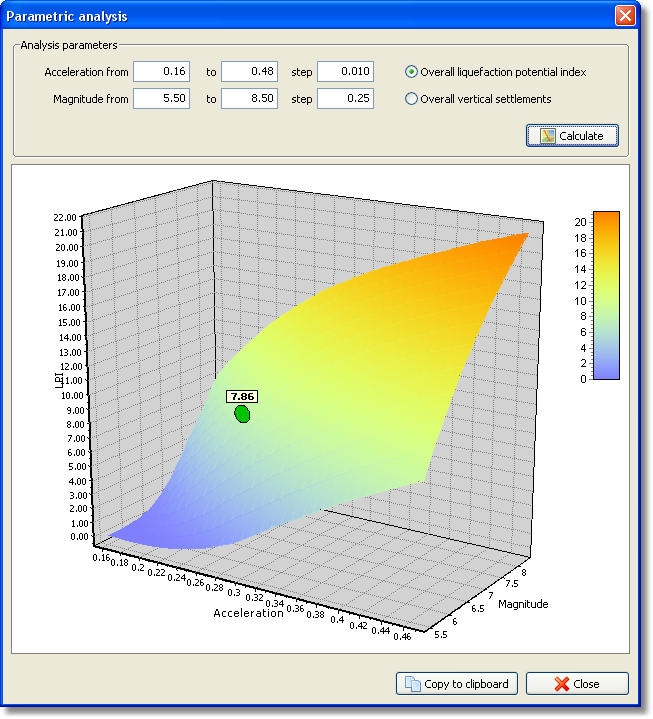
Task: Click the 7.86 value label on chart
Action: [x=241, y=397]
